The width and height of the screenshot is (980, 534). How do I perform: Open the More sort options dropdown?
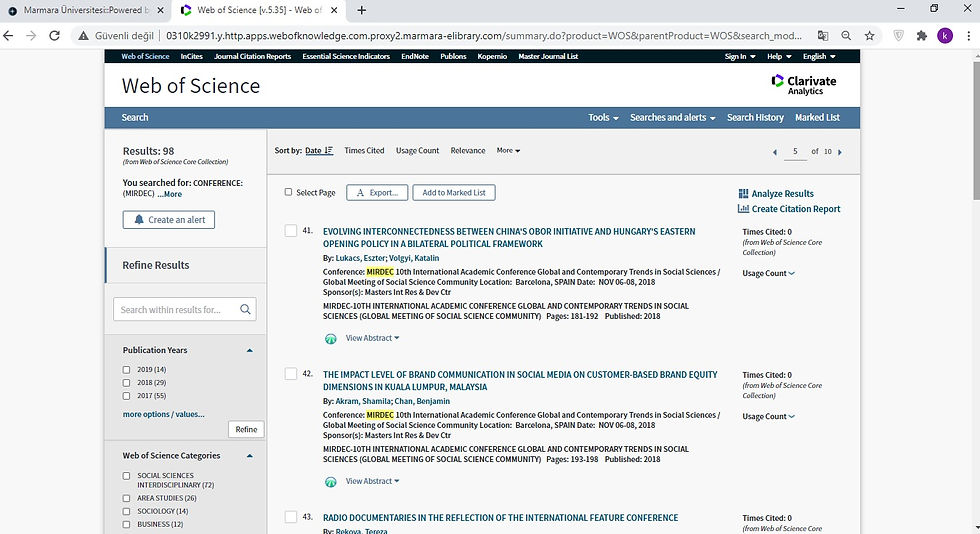[508, 151]
